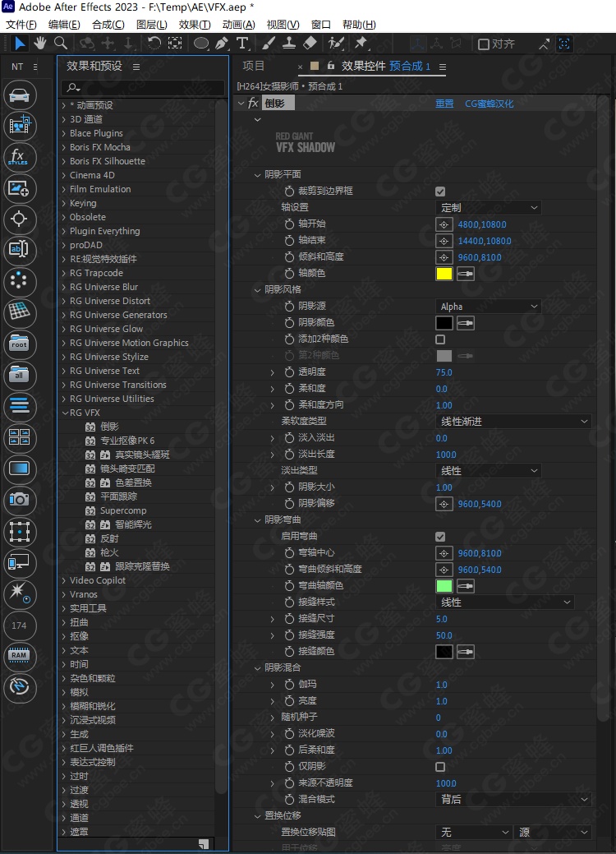Screen dimensions: 616x854
Task: Uncheck the 裁剪到边界框 checkbox
Action: click(440, 192)
